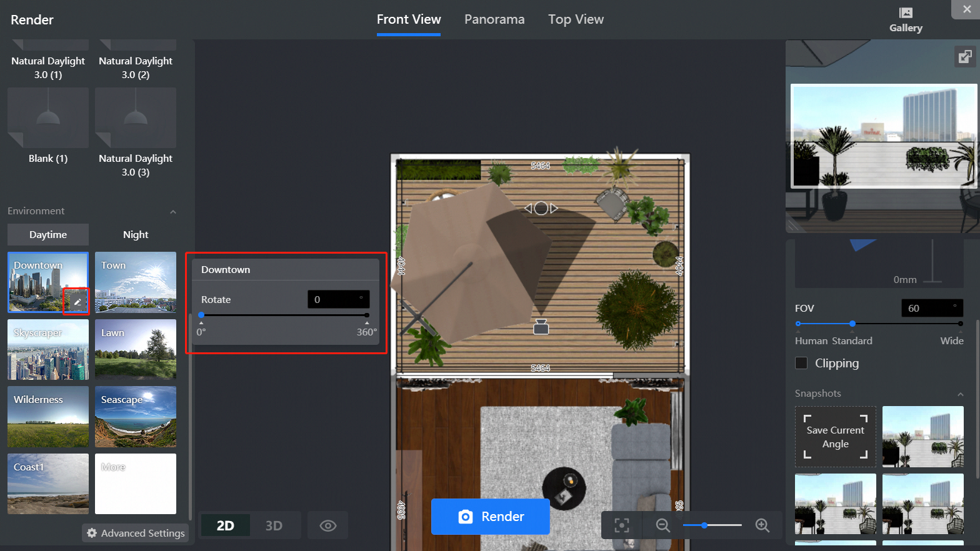980x551 pixels.
Task: Click the zoom in magnifier icon
Action: pyautogui.click(x=762, y=525)
